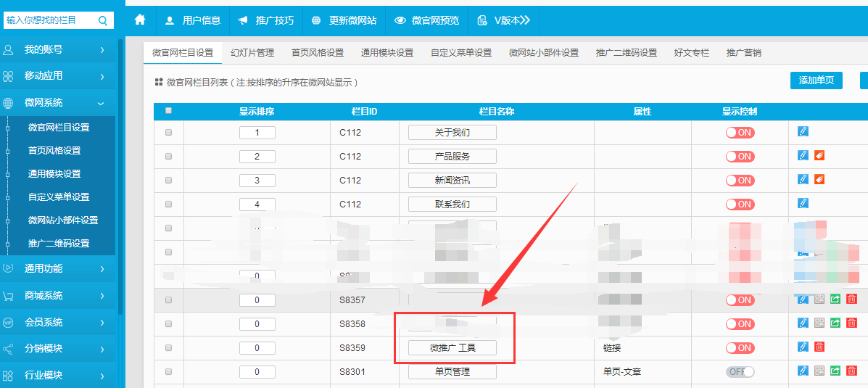Click red delete icon for 微推广工具 row

click(819, 347)
